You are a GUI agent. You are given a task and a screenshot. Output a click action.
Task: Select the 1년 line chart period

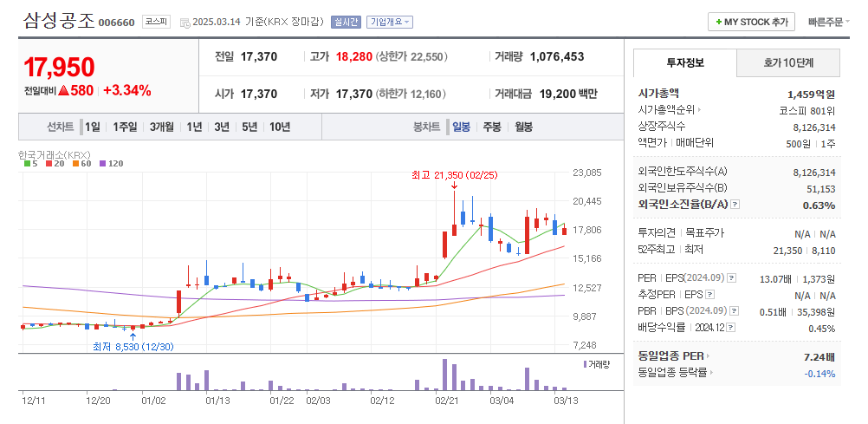pos(194,127)
